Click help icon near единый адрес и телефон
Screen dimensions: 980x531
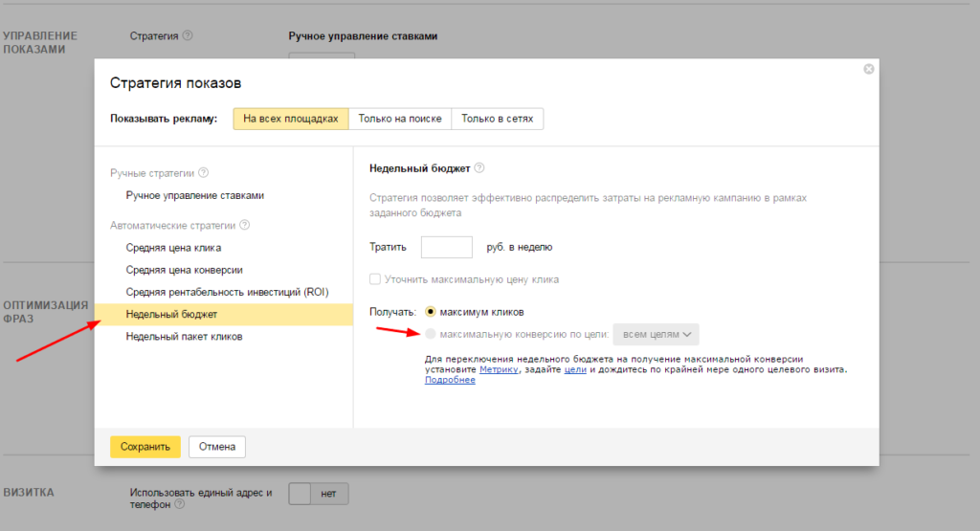pos(180,504)
